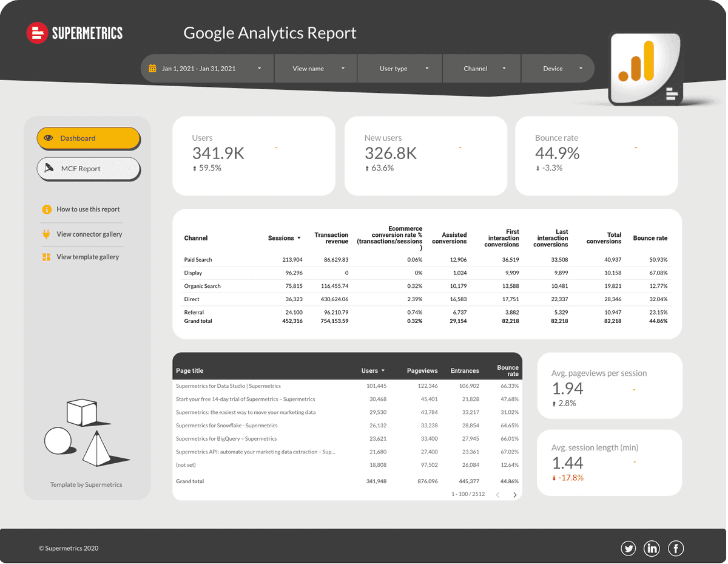Open the LinkedIn icon in footer
This screenshot has width=728, height=564.
(x=652, y=549)
